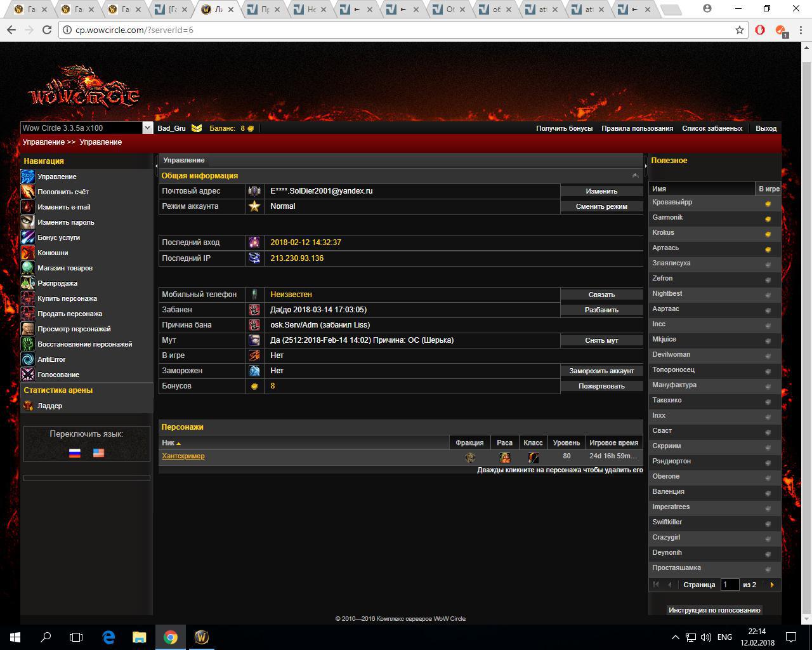This screenshot has height=650, width=812.
Task: Bookmark this page with the star icon
Action: tap(740, 30)
